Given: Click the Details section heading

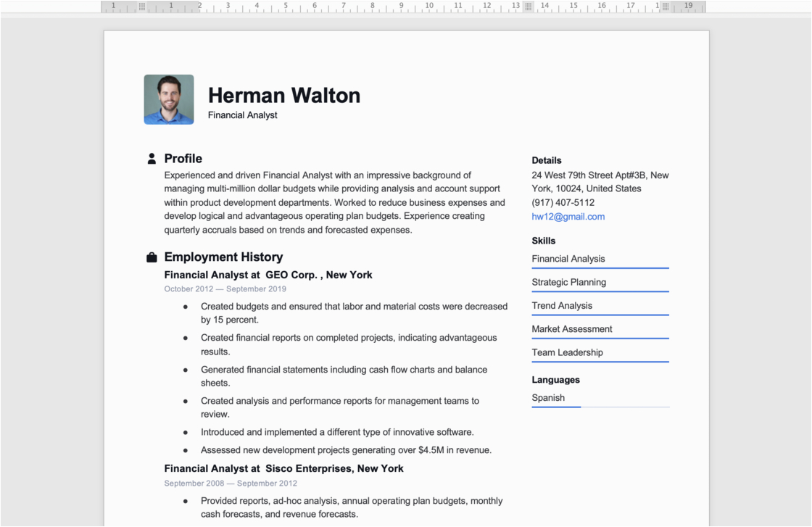Looking at the screenshot, I should 546,160.
